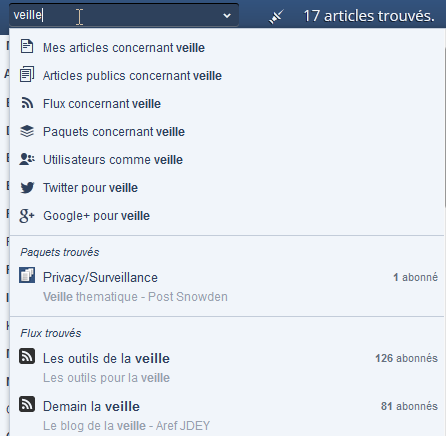
Task: Click the Google+ icon
Action: (27, 216)
